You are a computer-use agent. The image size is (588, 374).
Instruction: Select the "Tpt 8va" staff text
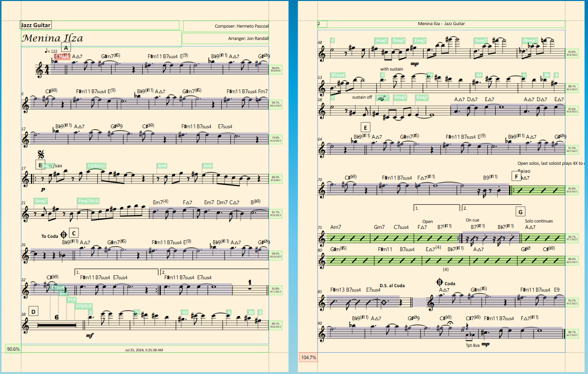tap(472, 345)
